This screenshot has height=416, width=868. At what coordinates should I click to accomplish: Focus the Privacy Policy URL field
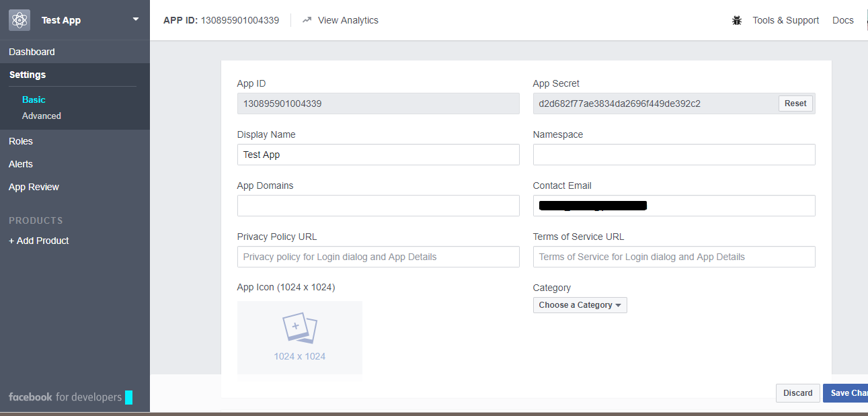[x=379, y=257]
